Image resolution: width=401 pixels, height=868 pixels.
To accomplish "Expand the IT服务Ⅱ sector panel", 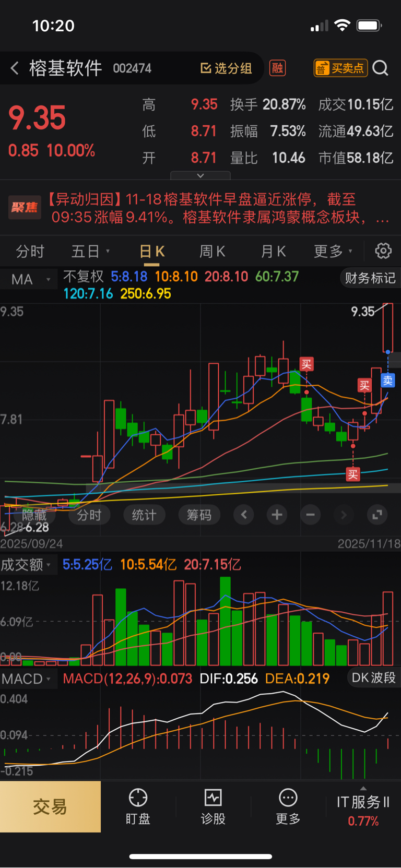I will click(x=363, y=807).
